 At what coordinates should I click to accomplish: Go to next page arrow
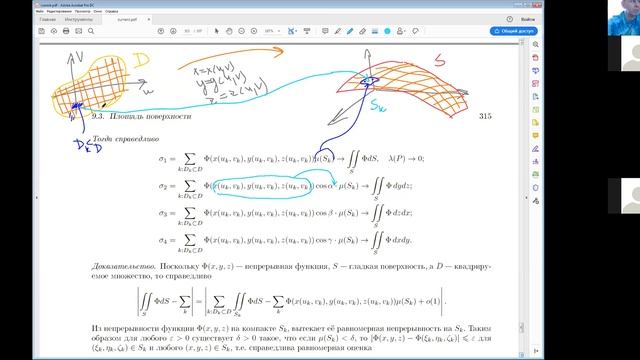(x=173, y=31)
